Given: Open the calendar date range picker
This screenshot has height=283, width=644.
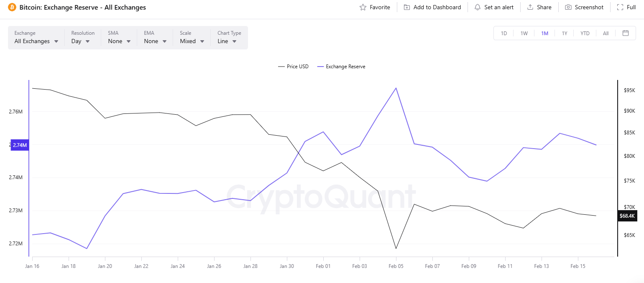Looking at the screenshot, I should (626, 33).
